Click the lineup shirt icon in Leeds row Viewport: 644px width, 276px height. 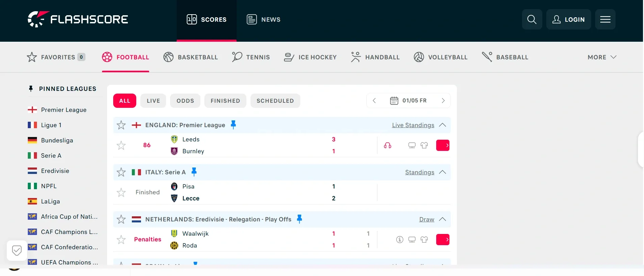tap(424, 145)
